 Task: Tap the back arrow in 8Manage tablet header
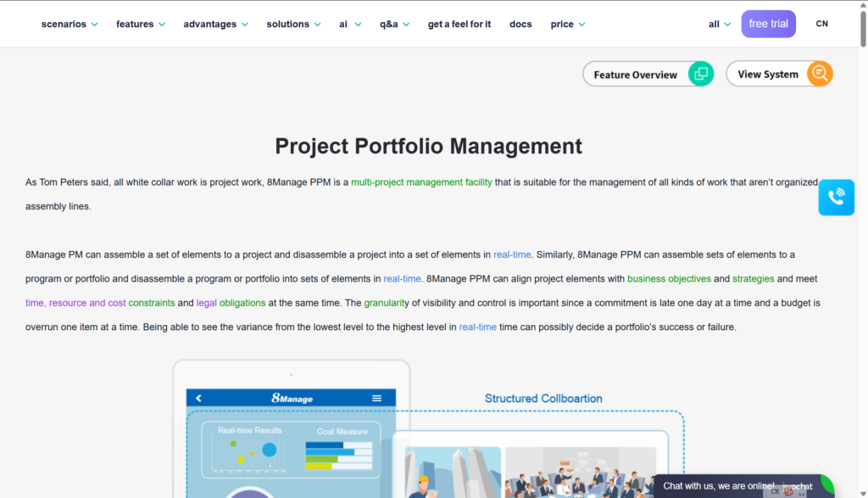pyautogui.click(x=198, y=398)
